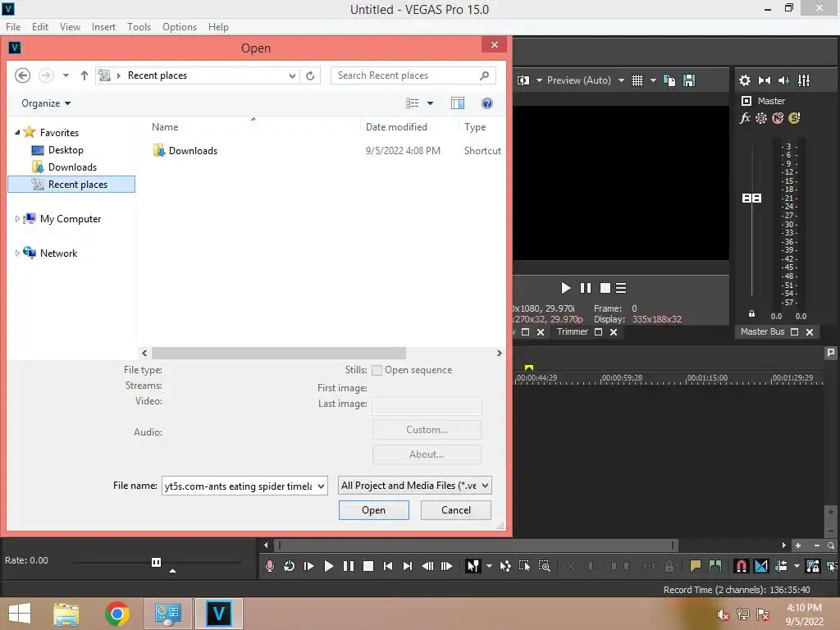Select the Normal Edit Tool icon

point(473,566)
